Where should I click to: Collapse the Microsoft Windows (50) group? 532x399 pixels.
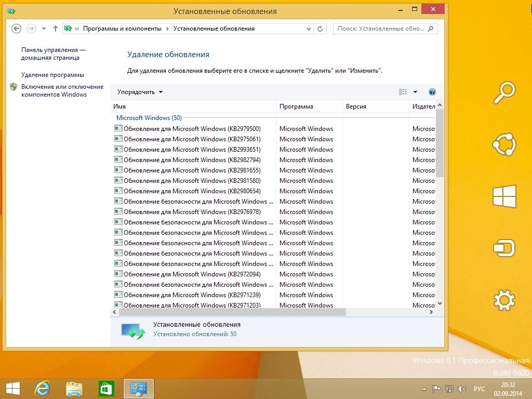pos(149,118)
